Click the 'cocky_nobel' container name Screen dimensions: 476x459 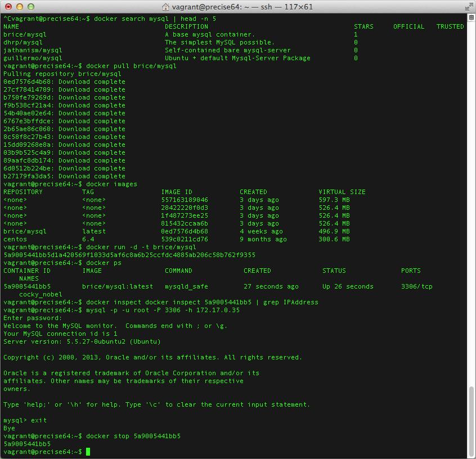[x=41, y=294]
